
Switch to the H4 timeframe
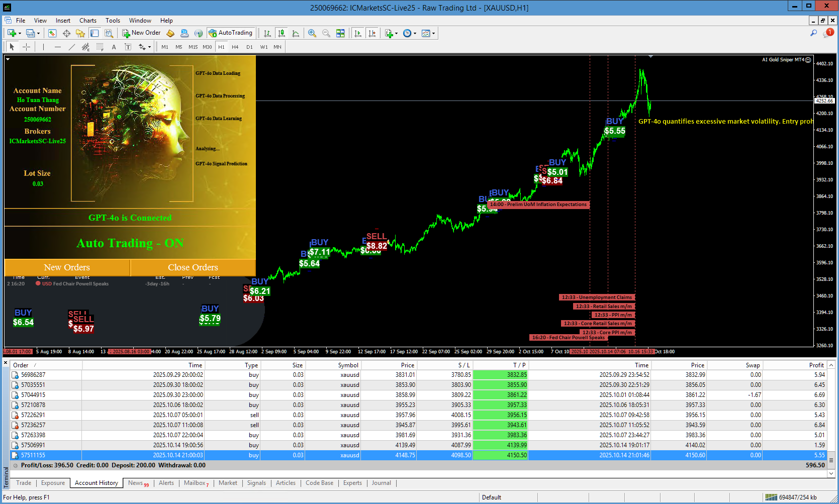point(235,47)
